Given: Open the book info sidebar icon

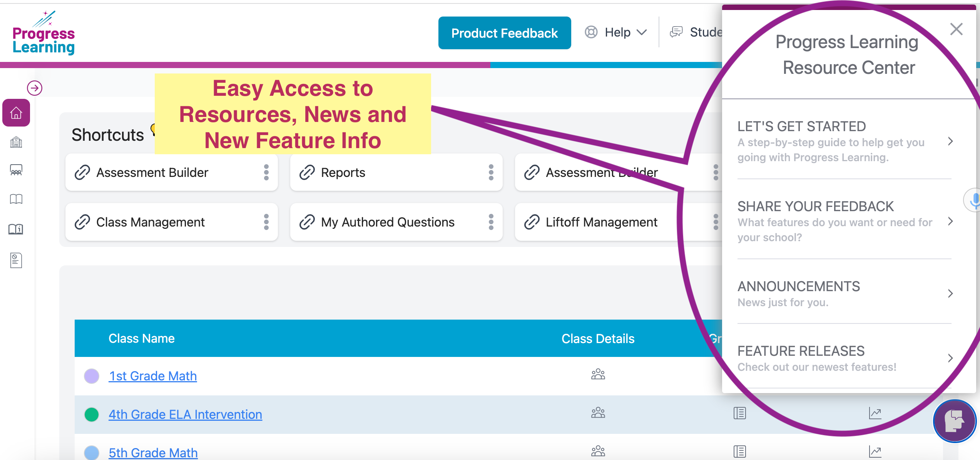Looking at the screenshot, I should point(16,229).
